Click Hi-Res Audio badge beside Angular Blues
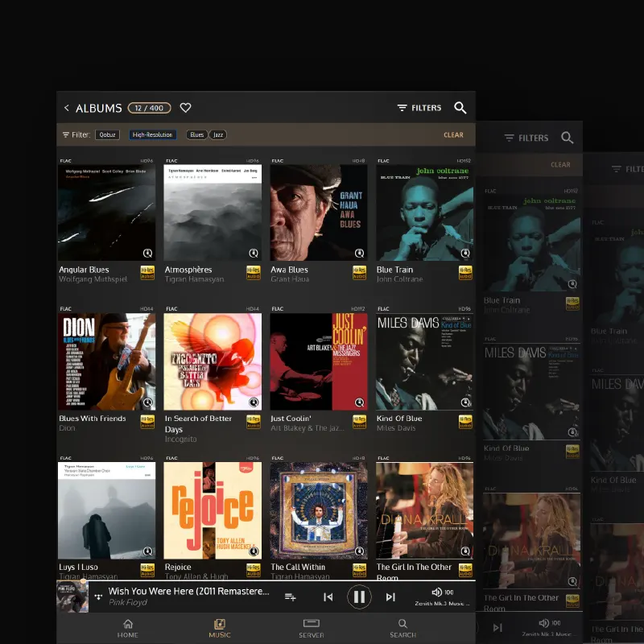Image resolution: width=644 pixels, height=644 pixels. pyautogui.click(x=147, y=273)
